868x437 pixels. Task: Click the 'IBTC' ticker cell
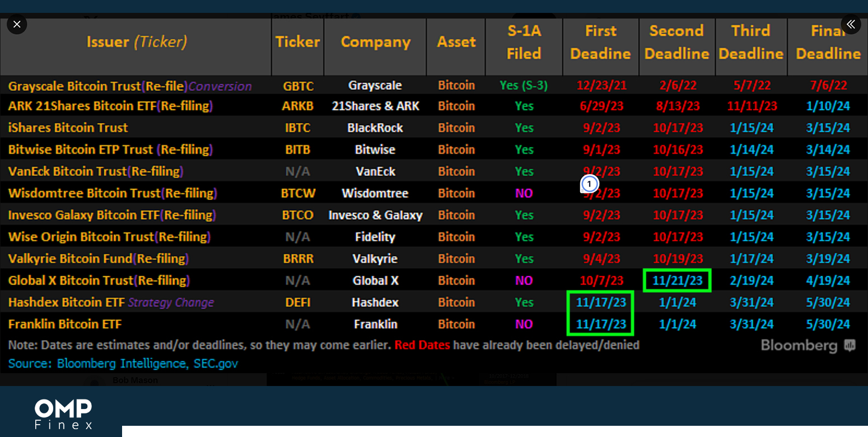298,128
